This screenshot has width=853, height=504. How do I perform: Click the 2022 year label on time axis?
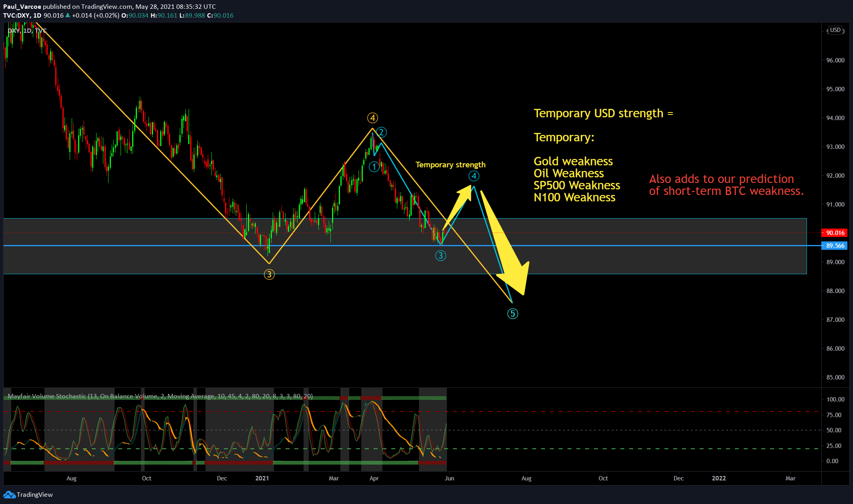click(719, 478)
